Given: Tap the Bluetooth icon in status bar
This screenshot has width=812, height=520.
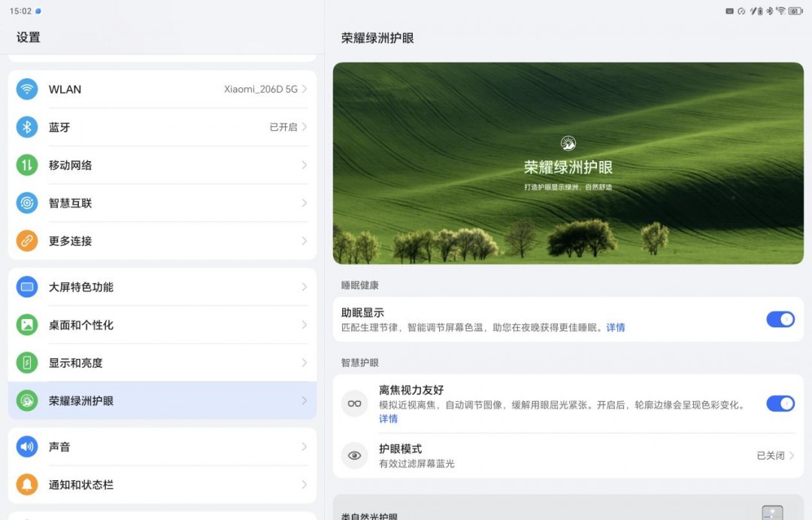Looking at the screenshot, I should point(770,11).
